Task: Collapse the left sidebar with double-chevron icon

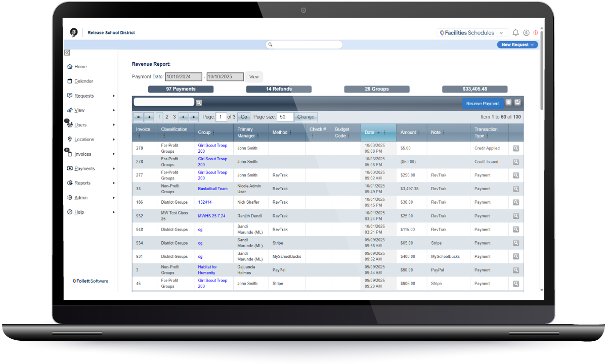Action: pos(67,53)
